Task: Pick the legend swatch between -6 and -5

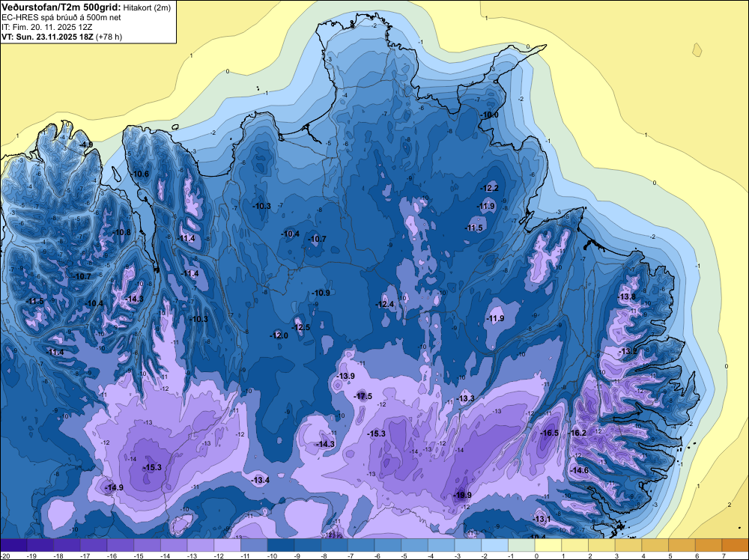Action: click(388, 545)
